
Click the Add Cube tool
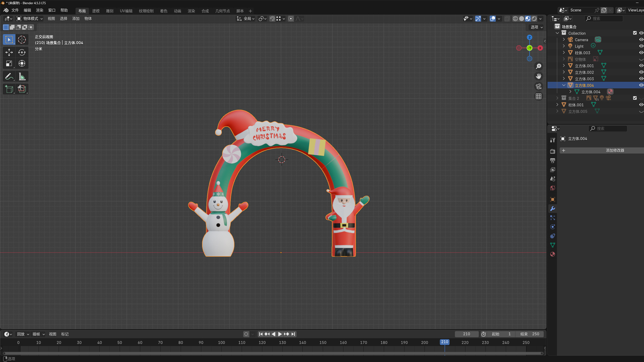(x=9, y=89)
